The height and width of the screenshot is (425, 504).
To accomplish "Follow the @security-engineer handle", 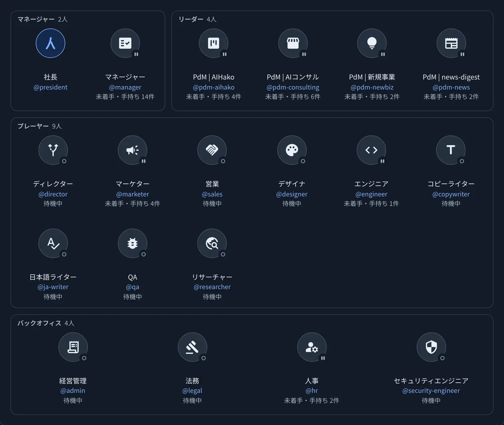I will click(431, 390).
